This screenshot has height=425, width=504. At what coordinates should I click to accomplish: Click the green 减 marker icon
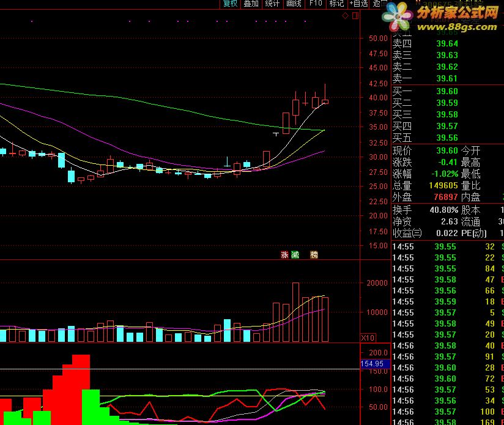pos(295,255)
